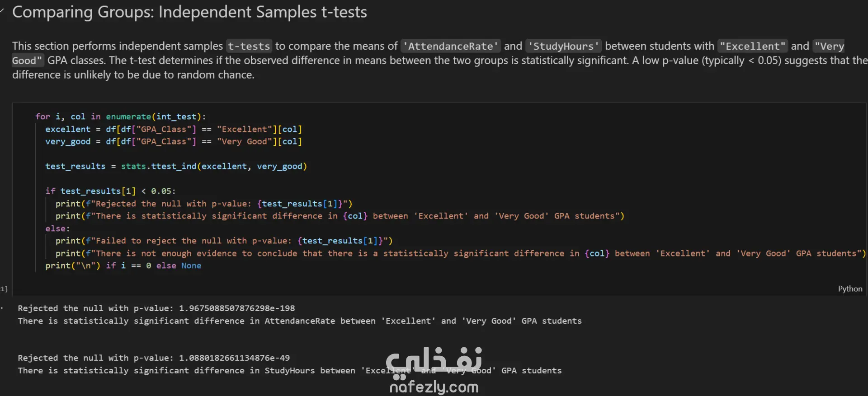868x396 pixels.
Task: Open the nafezly.com link text
Action: pyautogui.click(x=434, y=387)
